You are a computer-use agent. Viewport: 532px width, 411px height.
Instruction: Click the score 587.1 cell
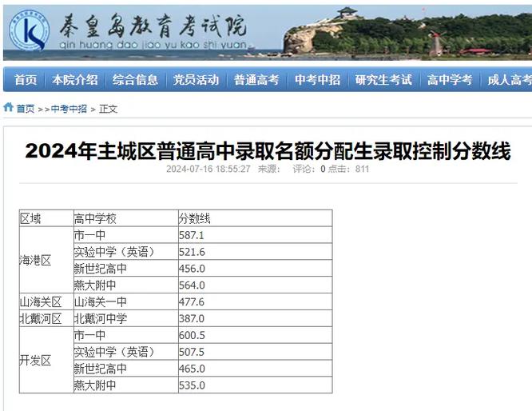pos(255,235)
